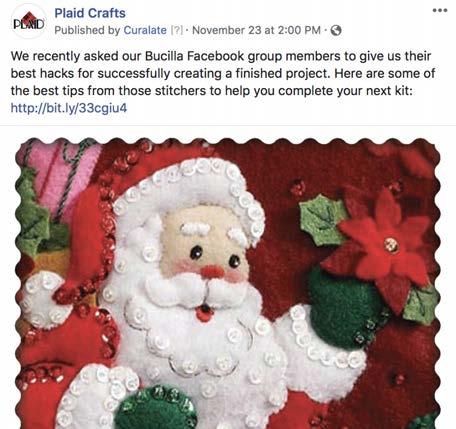Viewport: 456px width, 429px height.
Task: Click the white sequined hat brim
Action: pos(188,187)
